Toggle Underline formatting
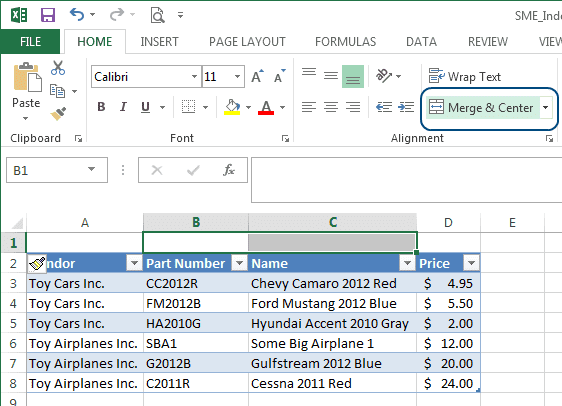This screenshot has width=562, height=406. pos(145,107)
